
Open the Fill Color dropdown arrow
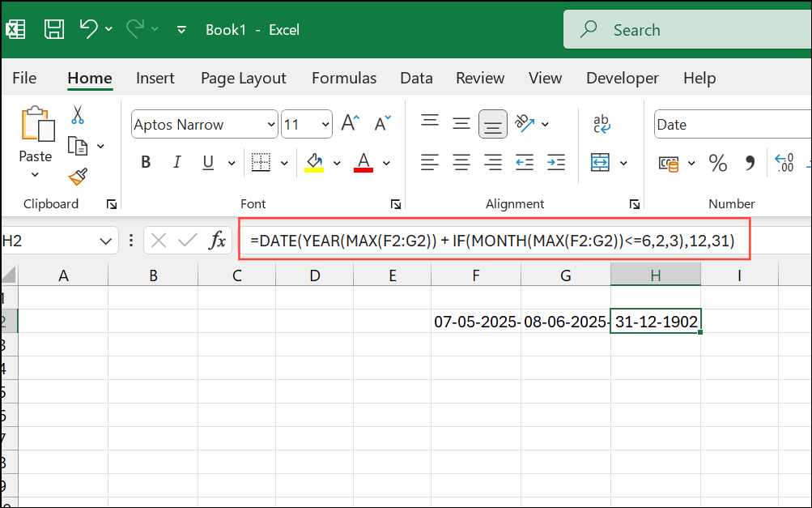pyautogui.click(x=337, y=162)
